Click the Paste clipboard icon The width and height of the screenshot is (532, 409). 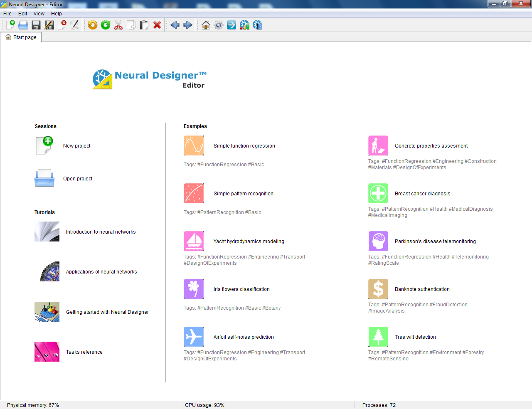(144, 25)
